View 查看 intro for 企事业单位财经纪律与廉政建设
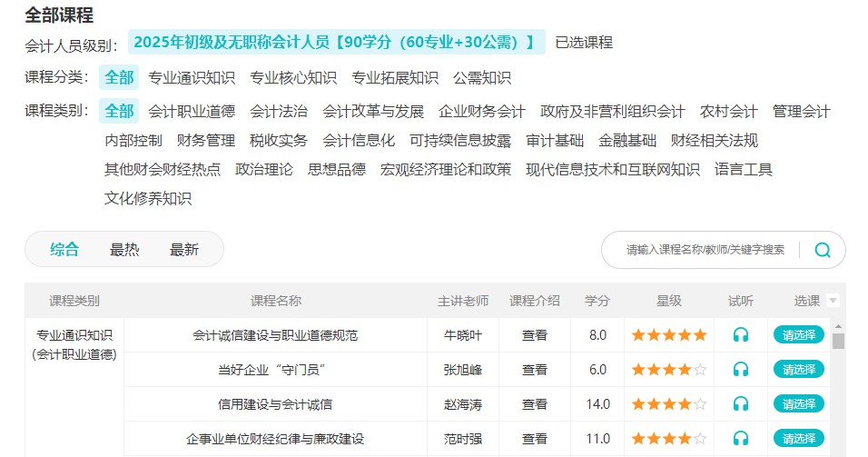This screenshot has width=868, height=457. pos(535,439)
